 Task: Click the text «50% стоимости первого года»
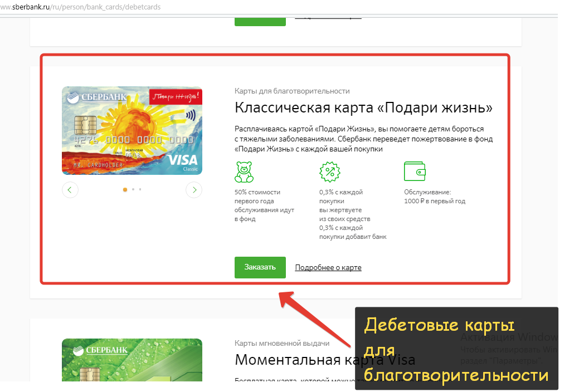pos(257,197)
